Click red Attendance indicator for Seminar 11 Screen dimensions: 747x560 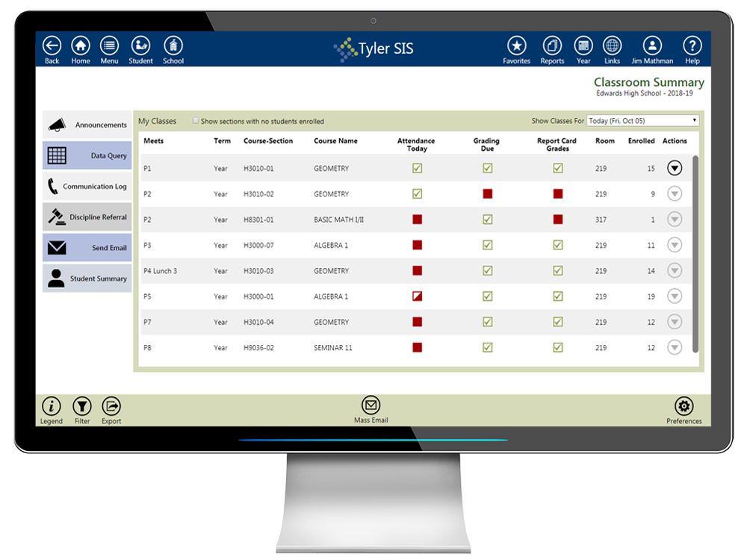(x=418, y=348)
